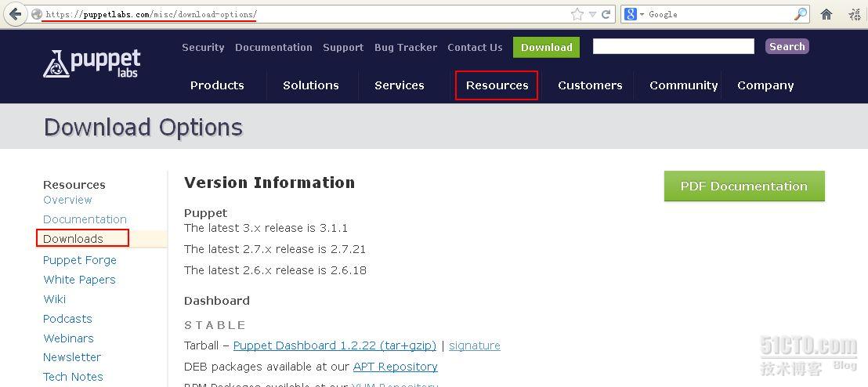Screen dimensions: 868x387
Task: Open URL history dropdown arrow
Action: [x=592, y=14]
